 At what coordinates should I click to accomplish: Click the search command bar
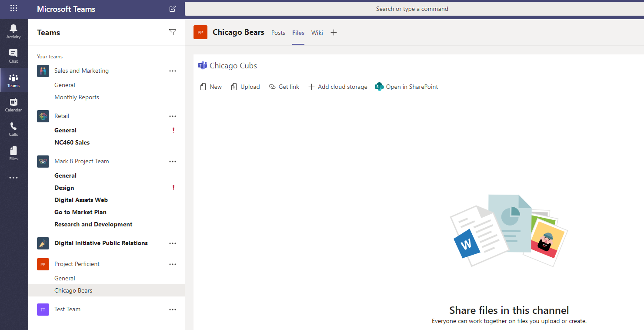(x=412, y=9)
